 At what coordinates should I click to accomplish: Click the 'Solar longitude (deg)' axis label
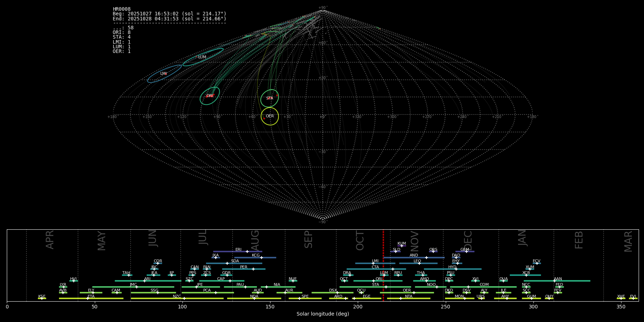[x=322, y=314]
